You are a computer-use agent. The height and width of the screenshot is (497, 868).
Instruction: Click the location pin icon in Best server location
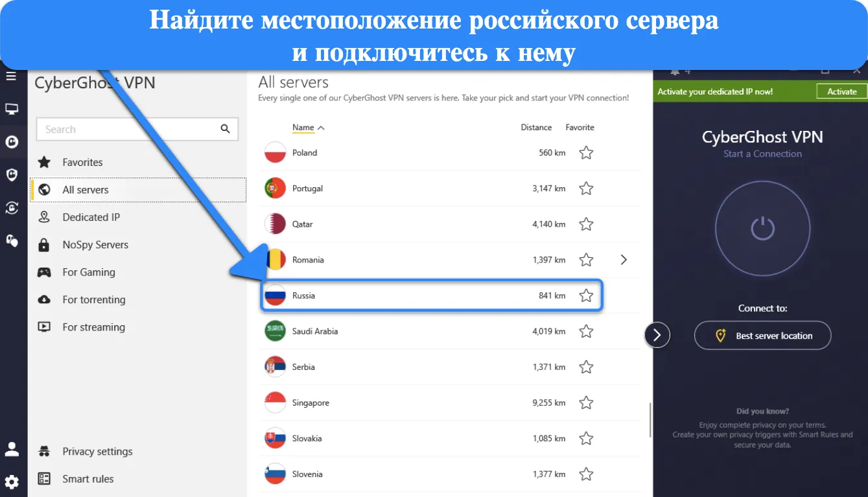(720, 336)
